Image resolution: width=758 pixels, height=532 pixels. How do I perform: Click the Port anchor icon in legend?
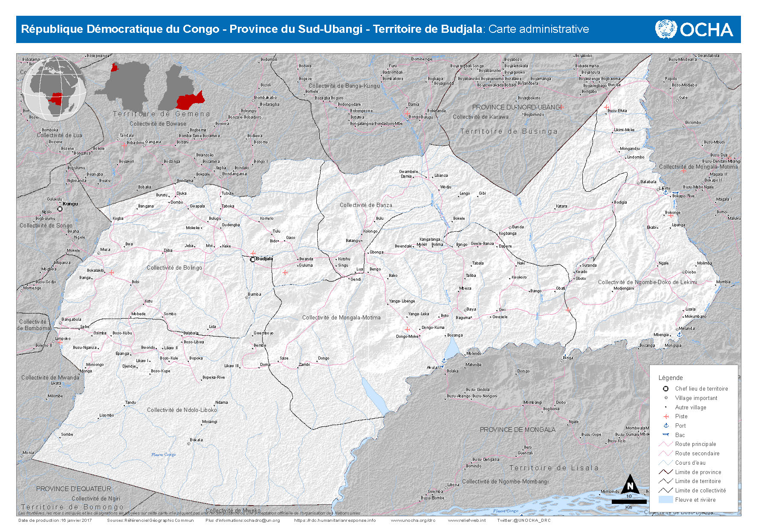coord(666,426)
